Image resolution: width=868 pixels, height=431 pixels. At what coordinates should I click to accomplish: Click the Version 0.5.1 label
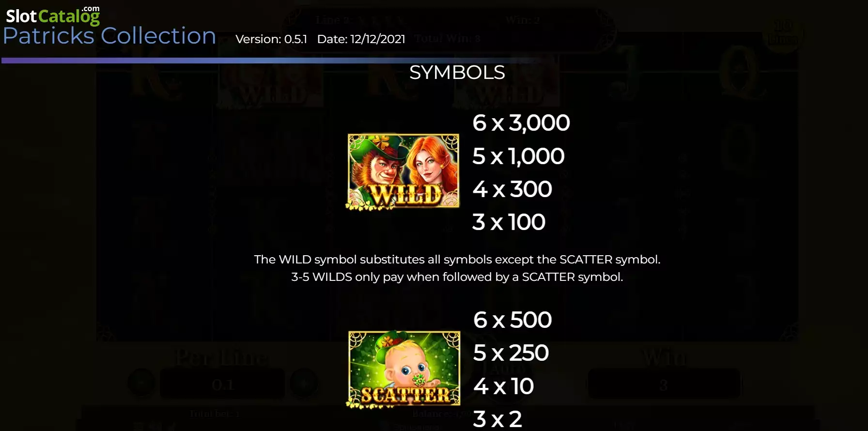271,39
